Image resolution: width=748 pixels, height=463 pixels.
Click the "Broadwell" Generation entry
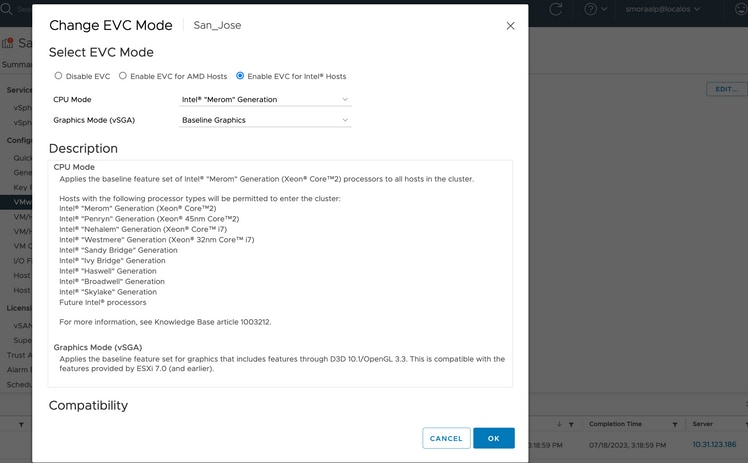coord(112,281)
